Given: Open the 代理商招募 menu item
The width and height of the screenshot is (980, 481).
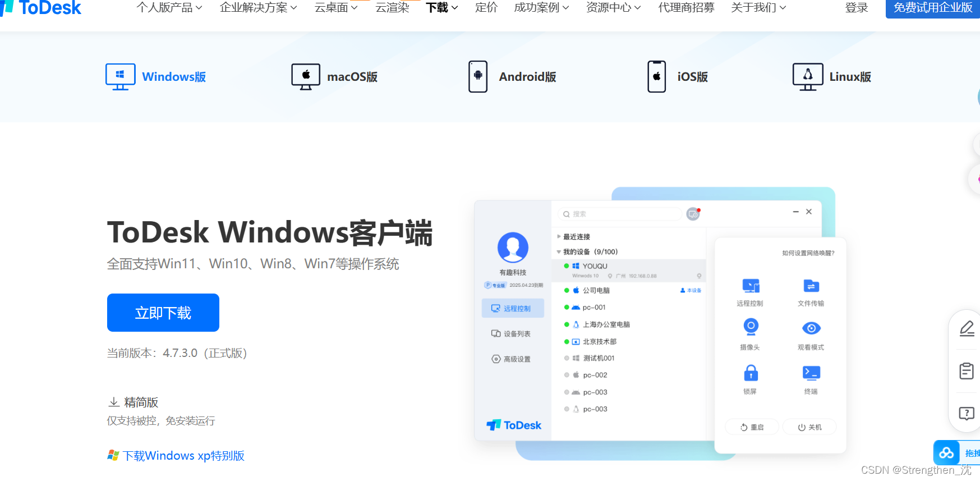Looking at the screenshot, I should coord(687,8).
